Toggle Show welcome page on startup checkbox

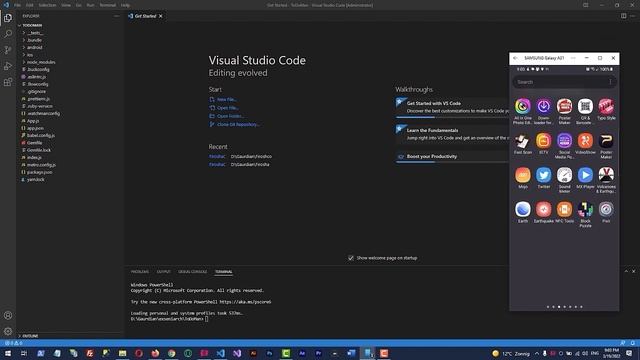[x=351, y=258]
